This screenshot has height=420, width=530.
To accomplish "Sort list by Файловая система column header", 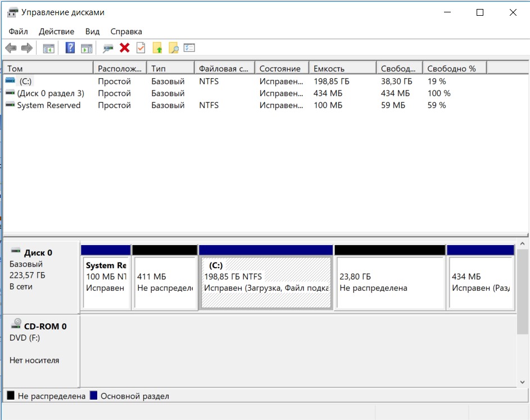I will pos(224,69).
